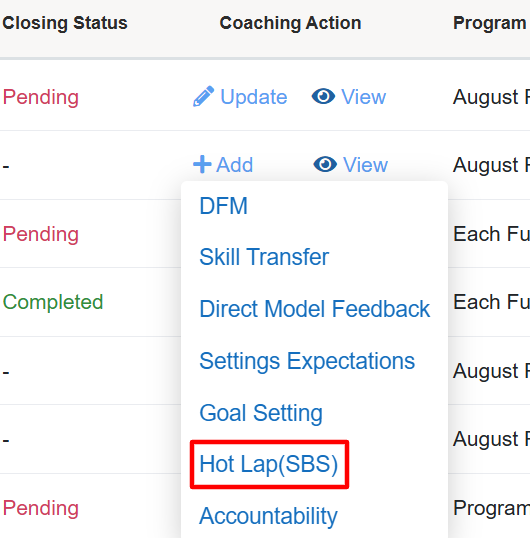Click Add to open coaching options
Image resolution: width=530 pixels, height=538 pixels.
click(x=234, y=165)
